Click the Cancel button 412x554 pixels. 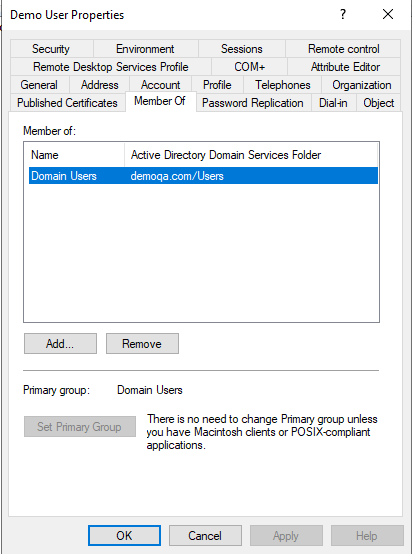pos(205,536)
